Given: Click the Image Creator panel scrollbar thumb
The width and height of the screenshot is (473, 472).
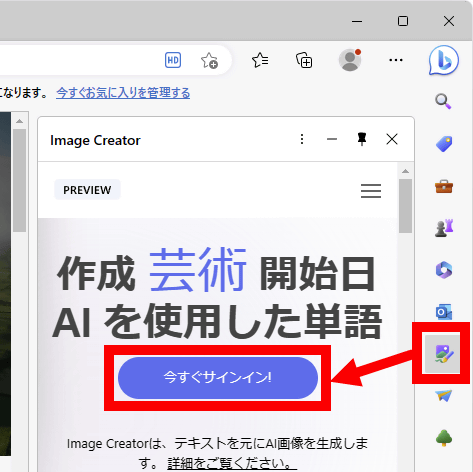Looking at the screenshot, I should [x=405, y=206].
